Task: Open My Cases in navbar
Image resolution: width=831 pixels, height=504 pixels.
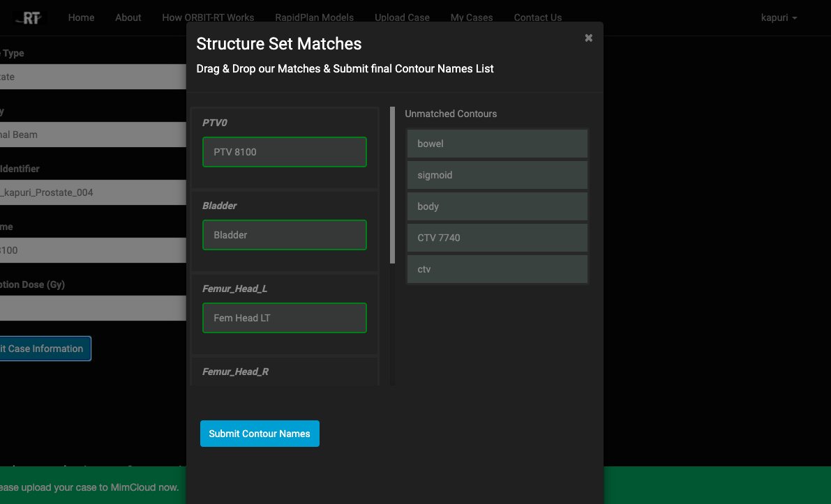Action: [x=472, y=17]
